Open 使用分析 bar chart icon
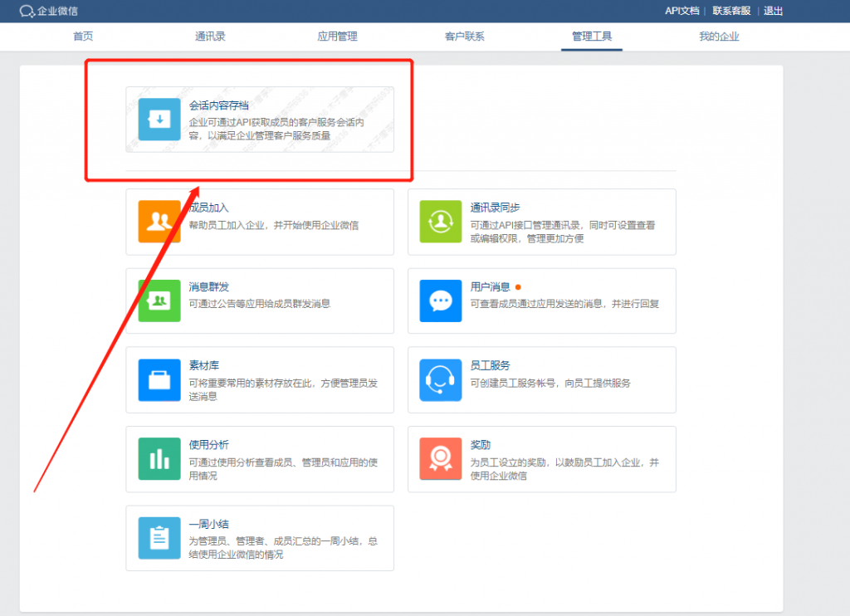This screenshot has height=616, width=850. [159, 459]
